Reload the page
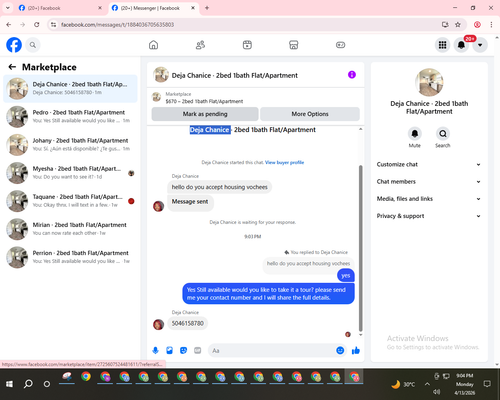Image resolution: width=500 pixels, height=400 pixels. click(x=37, y=24)
